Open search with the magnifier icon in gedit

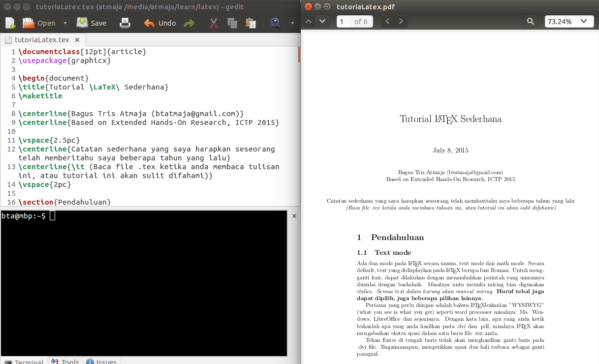[x=275, y=23]
